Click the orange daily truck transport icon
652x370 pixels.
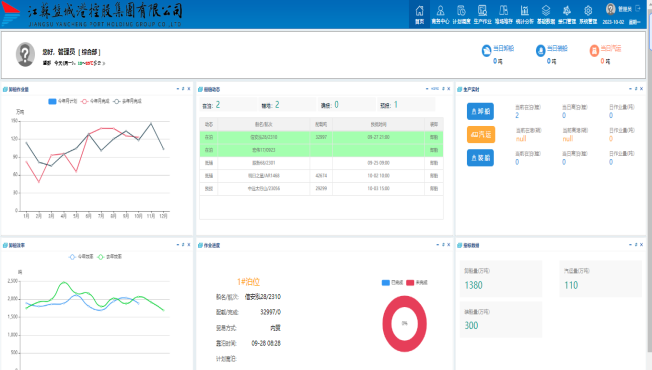(594, 51)
